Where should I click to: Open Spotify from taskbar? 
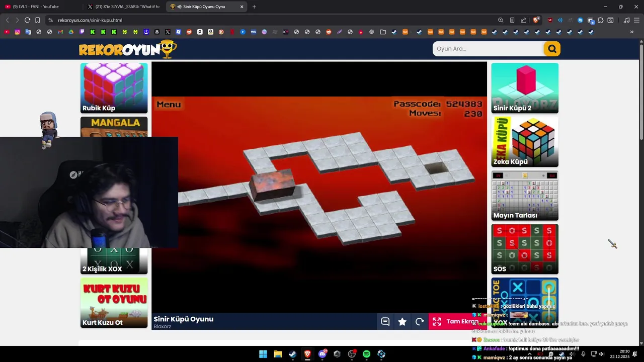(366, 354)
